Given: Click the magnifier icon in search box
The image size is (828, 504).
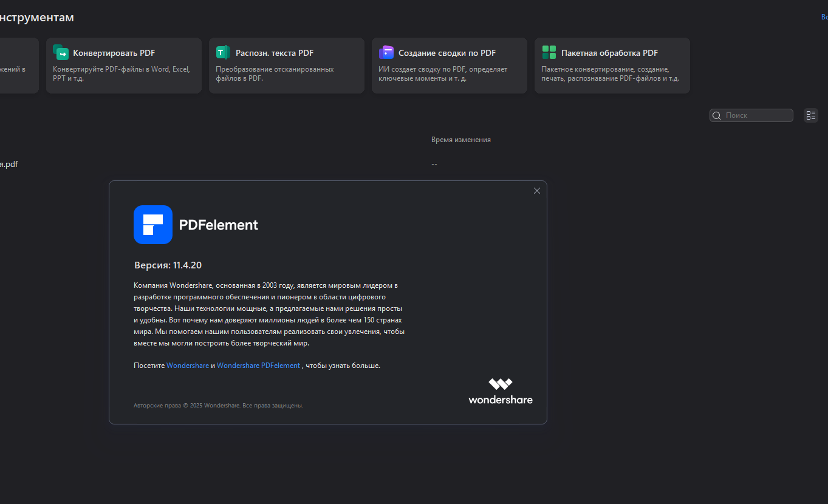Looking at the screenshot, I should tap(717, 115).
